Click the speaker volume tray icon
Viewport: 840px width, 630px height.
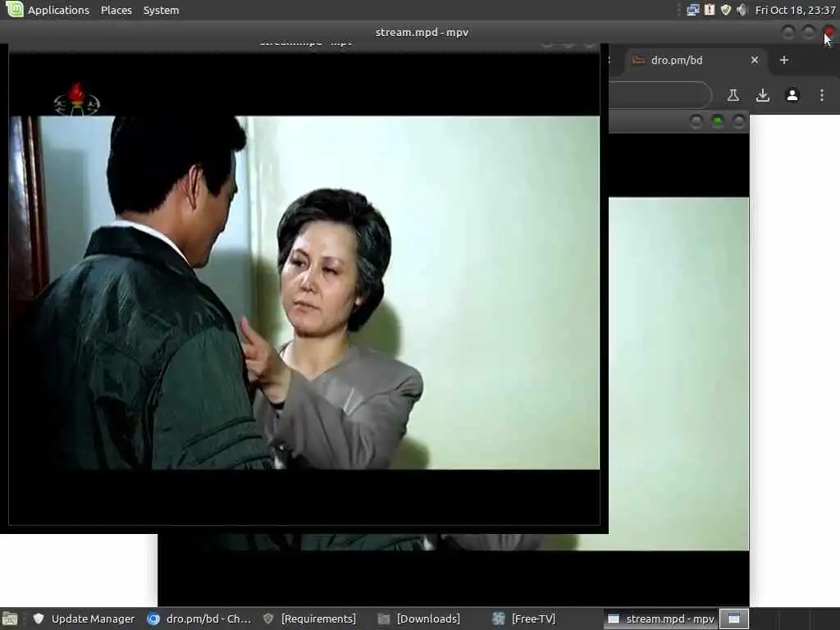742,10
